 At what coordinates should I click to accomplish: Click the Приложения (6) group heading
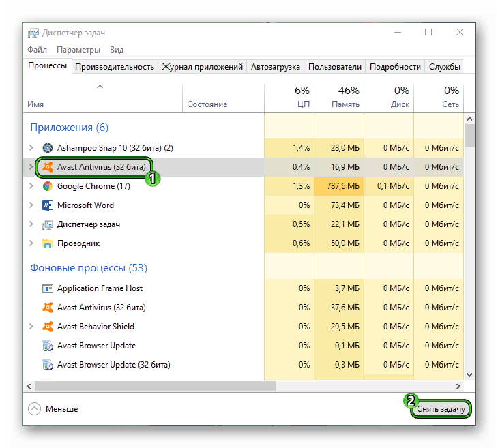(69, 128)
